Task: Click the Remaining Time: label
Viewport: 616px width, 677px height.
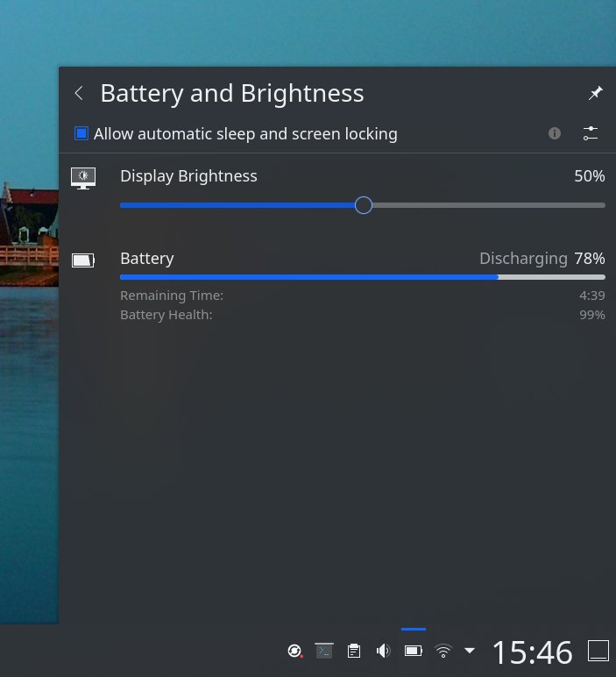Action: [172, 296]
